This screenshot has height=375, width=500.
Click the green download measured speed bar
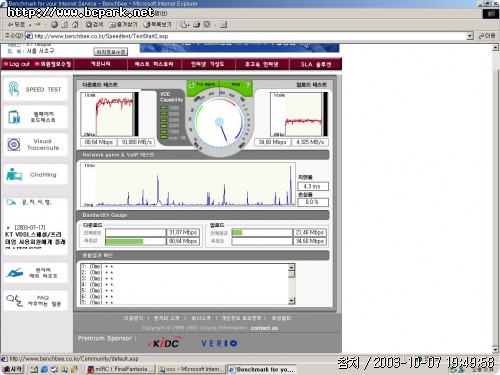[x=124, y=241]
